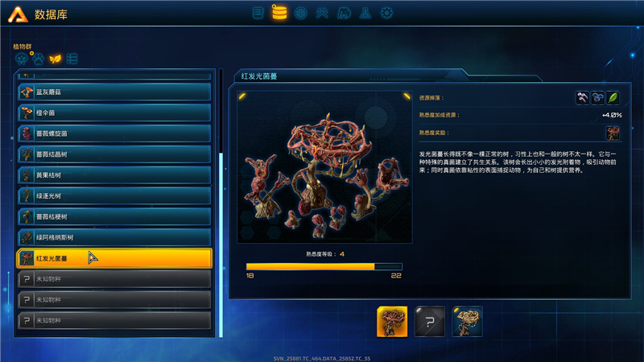Viewport: 644px width, 362px height.
Task: Select the 蓝灰蘑菇 entry in species list
Action: 114,92
